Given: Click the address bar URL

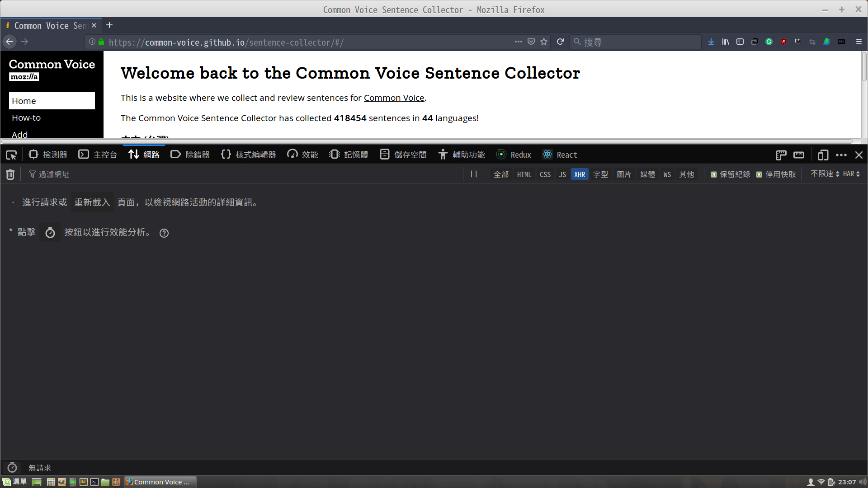Looking at the screenshot, I should pos(226,42).
